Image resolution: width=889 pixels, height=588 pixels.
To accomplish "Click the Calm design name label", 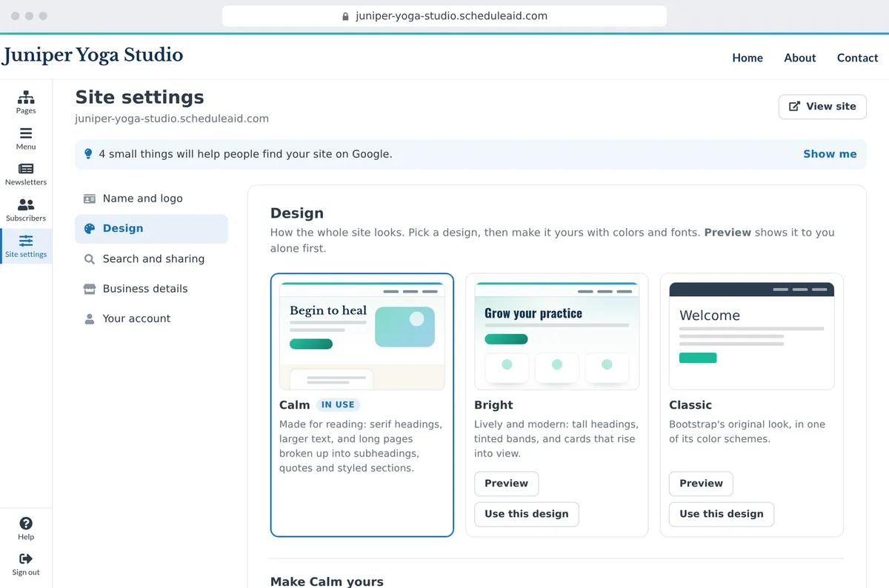I will [295, 405].
